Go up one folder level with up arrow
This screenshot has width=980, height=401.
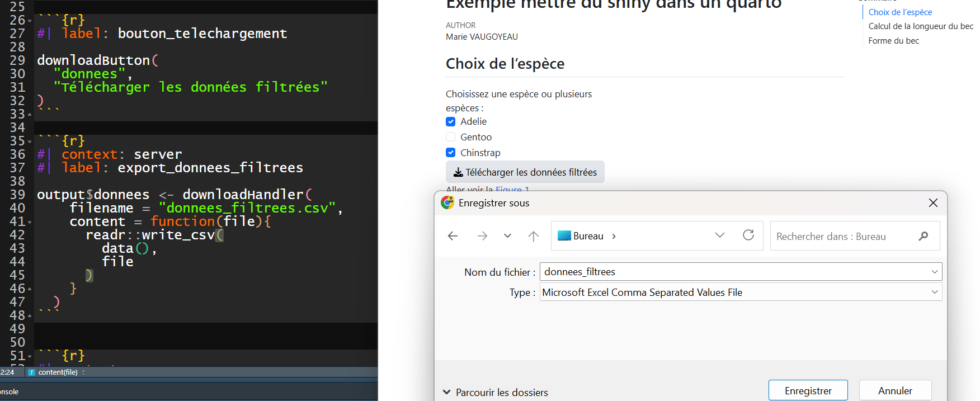coord(534,236)
